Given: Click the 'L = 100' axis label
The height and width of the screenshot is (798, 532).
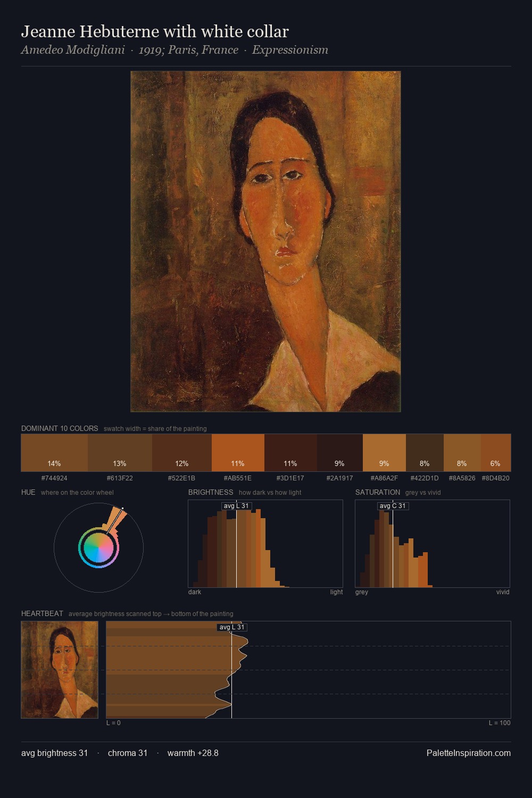Looking at the screenshot, I should pos(500,723).
